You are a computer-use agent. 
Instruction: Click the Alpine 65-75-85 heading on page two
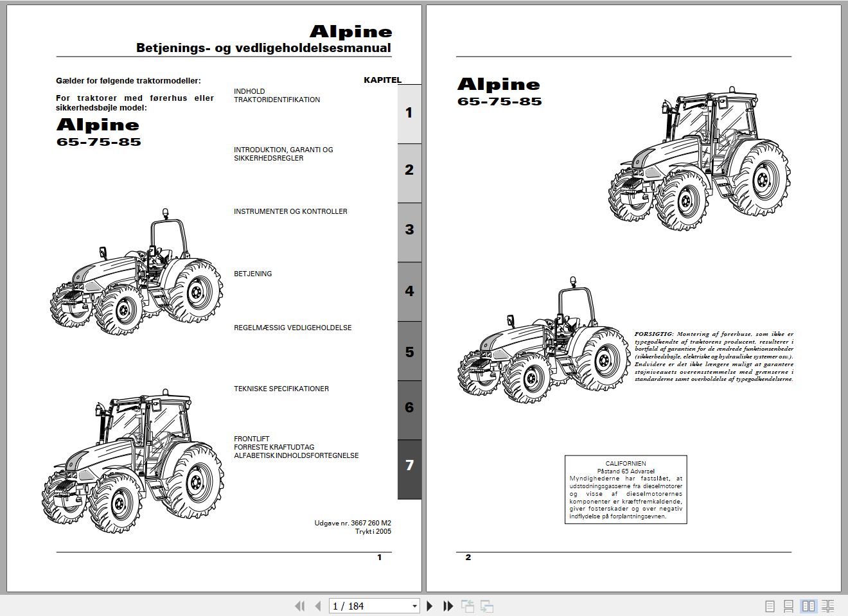point(499,91)
